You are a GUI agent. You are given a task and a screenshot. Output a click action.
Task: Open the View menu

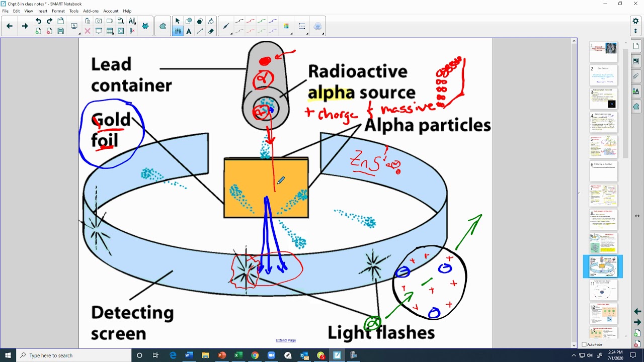click(29, 11)
